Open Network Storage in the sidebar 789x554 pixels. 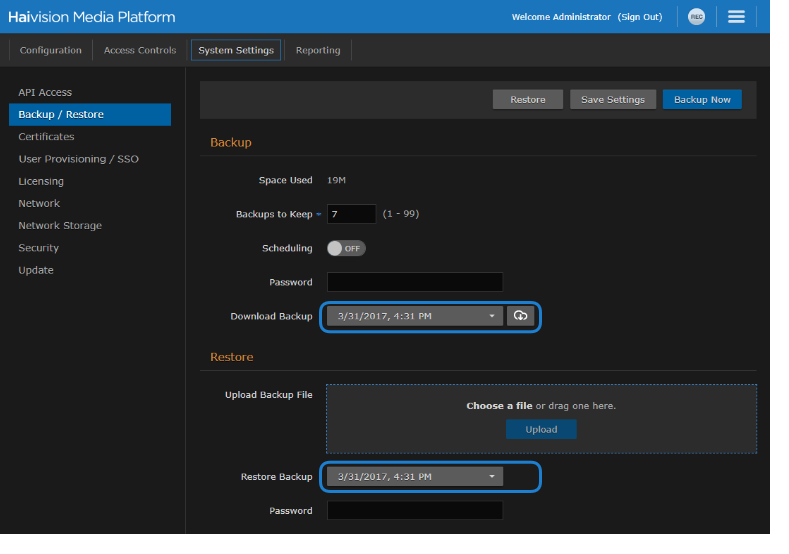tap(60, 226)
